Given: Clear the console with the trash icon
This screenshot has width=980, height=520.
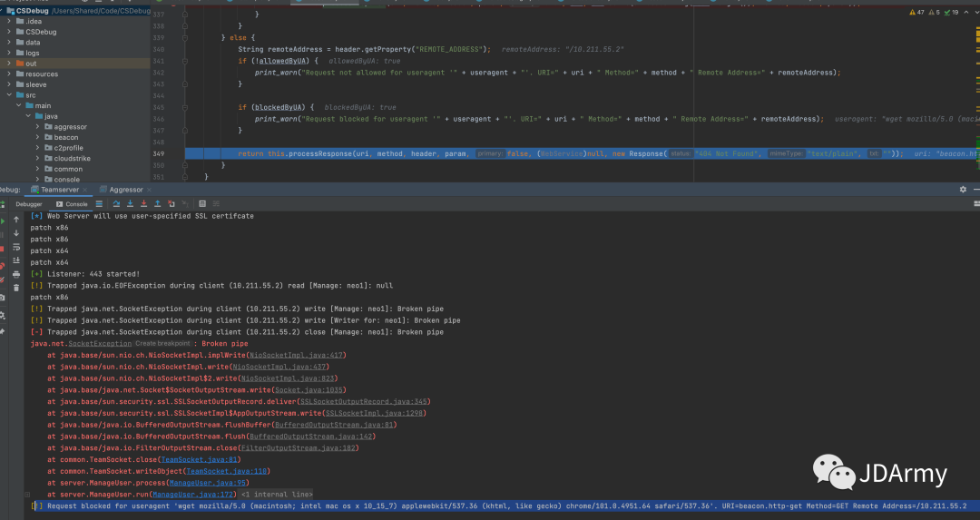Looking at the screenshot, I should 16,288.
